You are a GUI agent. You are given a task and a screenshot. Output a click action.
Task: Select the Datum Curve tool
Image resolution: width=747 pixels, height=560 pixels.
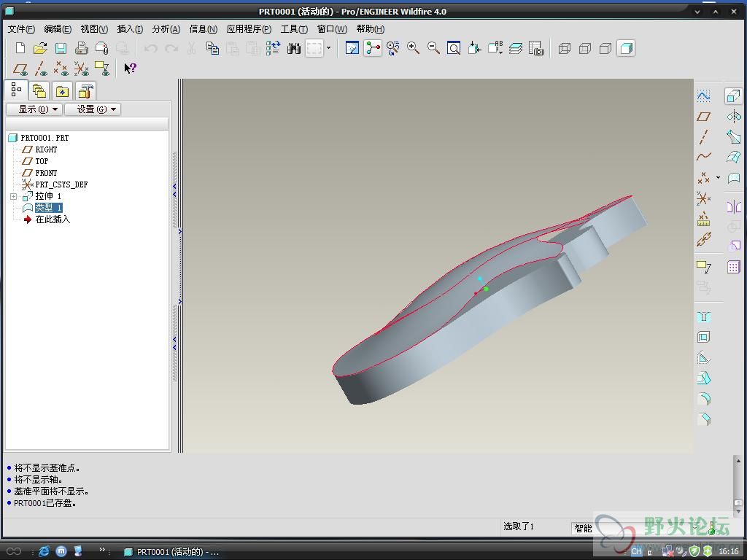[704, 157]
